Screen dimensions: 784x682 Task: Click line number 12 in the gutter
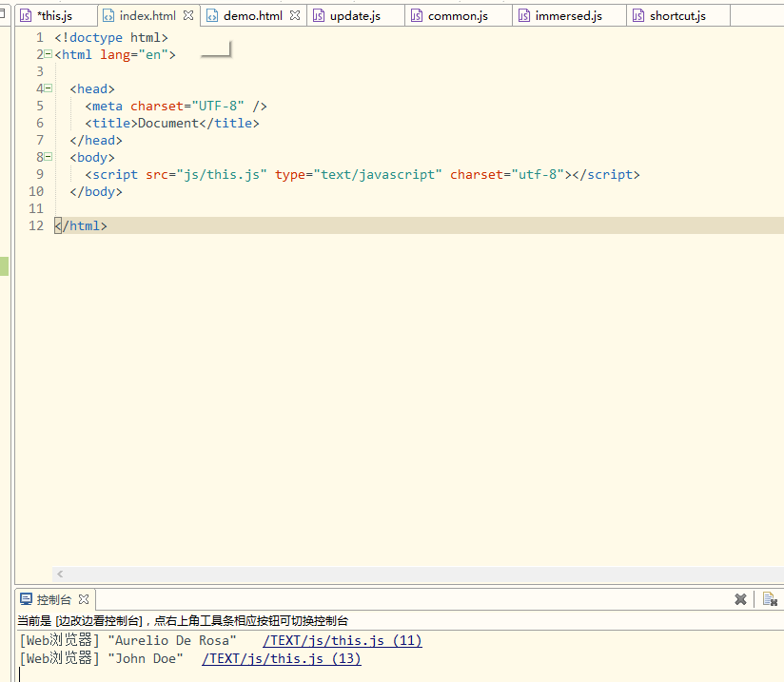36,226
